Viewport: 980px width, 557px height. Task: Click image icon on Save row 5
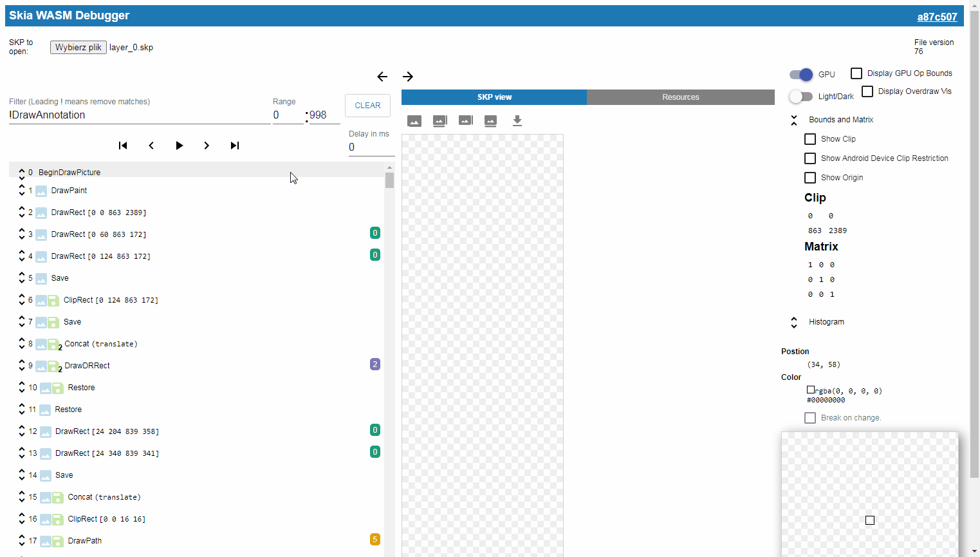click(x=41, y=279)
